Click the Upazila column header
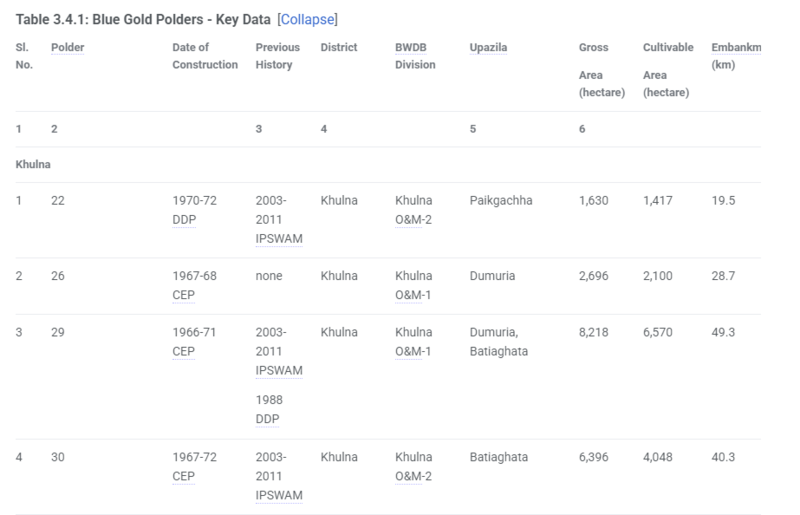The height and width of the screenshot is (515, 800). 488,47
